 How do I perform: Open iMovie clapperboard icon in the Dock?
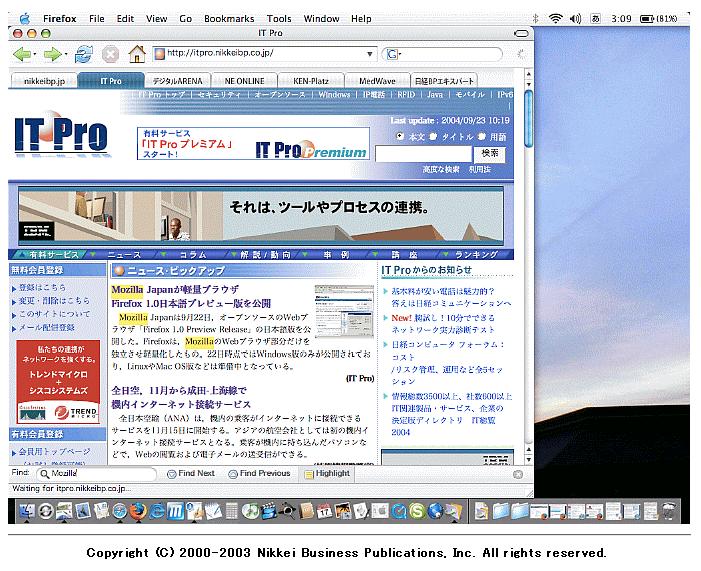[269, 511]
